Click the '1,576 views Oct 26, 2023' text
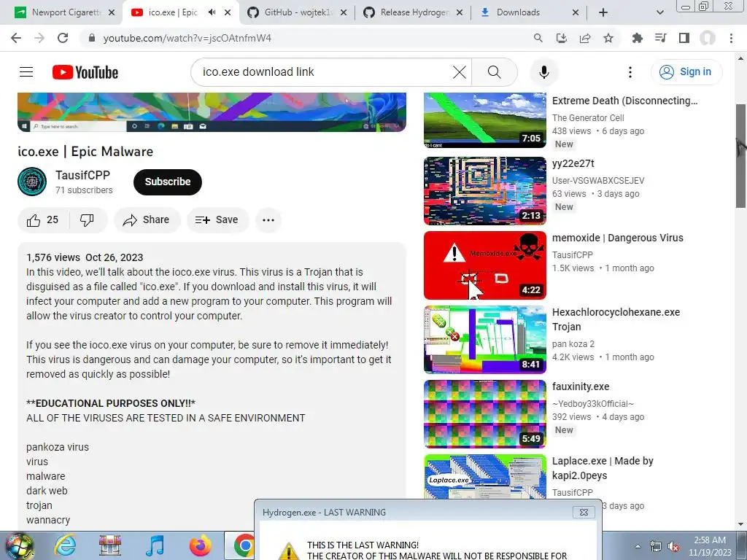 pyautogui.click(x=85, y=257)
